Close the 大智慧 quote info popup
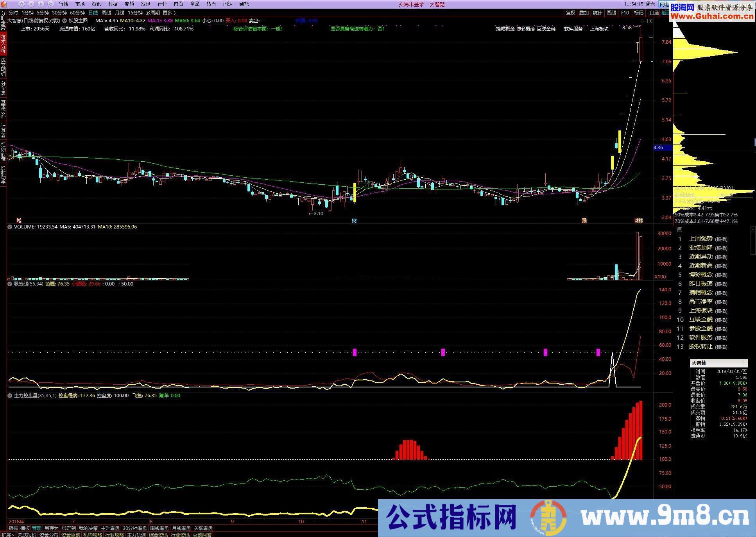Screen dimensions: 756x537 pyautogui.click(x=744, y=363)
